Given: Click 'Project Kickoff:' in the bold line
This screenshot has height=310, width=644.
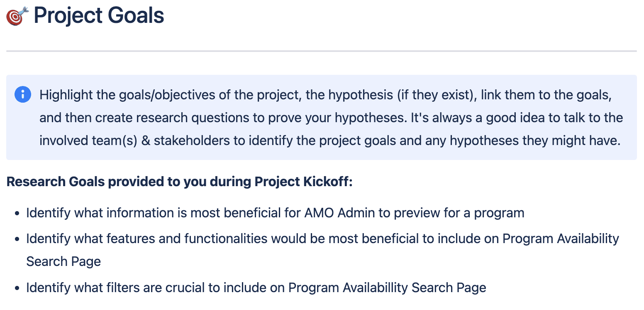Looking at the screenshot, I should tap(303, 182).
